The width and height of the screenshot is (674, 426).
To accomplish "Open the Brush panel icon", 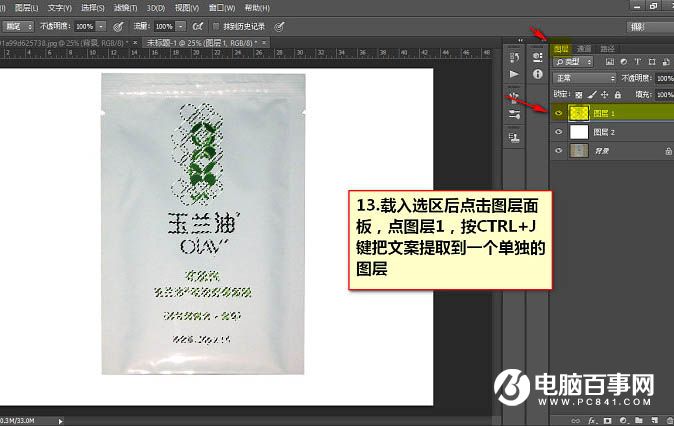I will pyautogui.click(x=514, y=98).
